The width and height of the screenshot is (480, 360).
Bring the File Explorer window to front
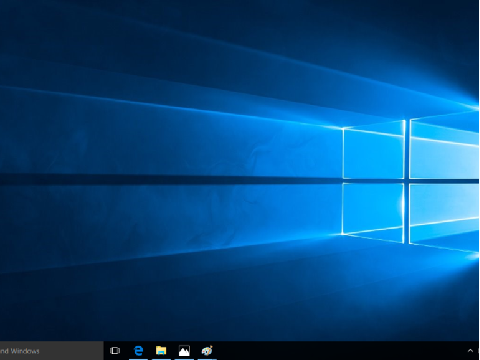(161, 350)
